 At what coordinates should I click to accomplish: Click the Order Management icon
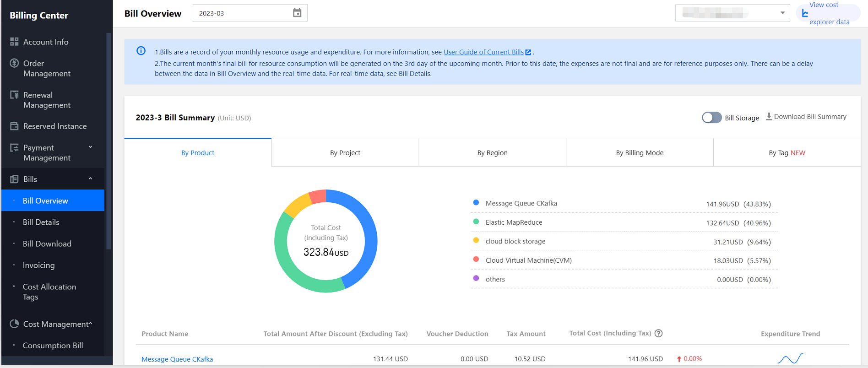coord(14,63)
